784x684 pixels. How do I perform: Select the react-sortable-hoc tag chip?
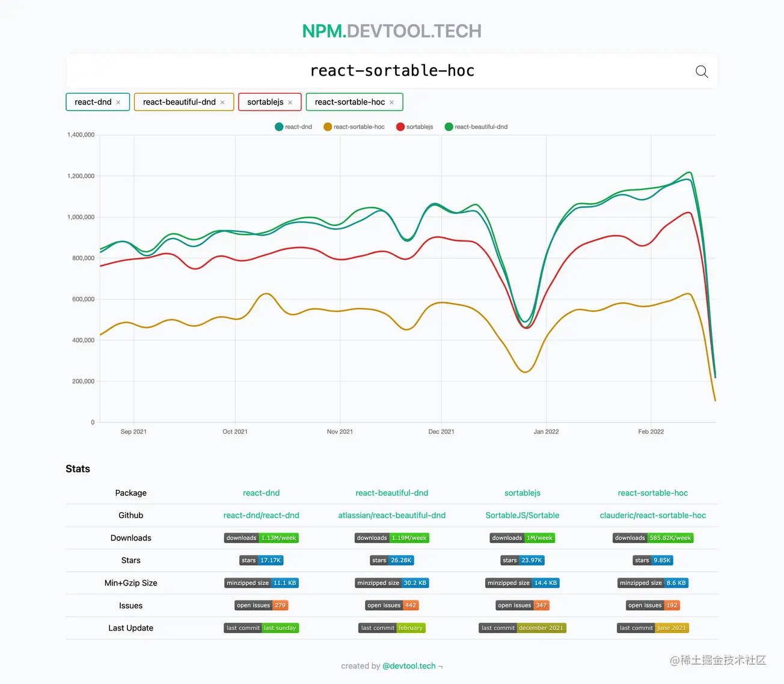(355, 102)
